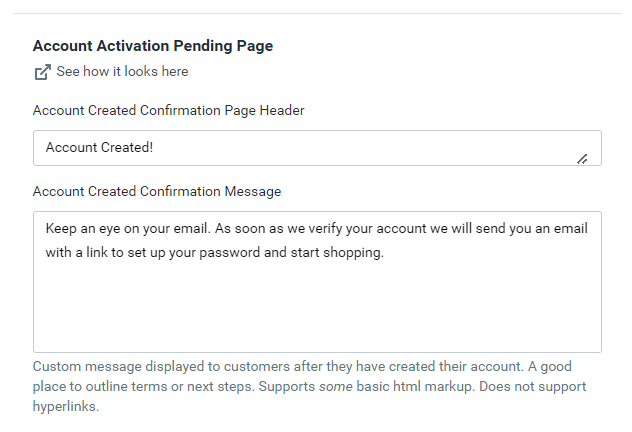Screen dimensions: 632x432
Task: Click the 'Account Created Confirmation Message' label
Action: [157, 191]
